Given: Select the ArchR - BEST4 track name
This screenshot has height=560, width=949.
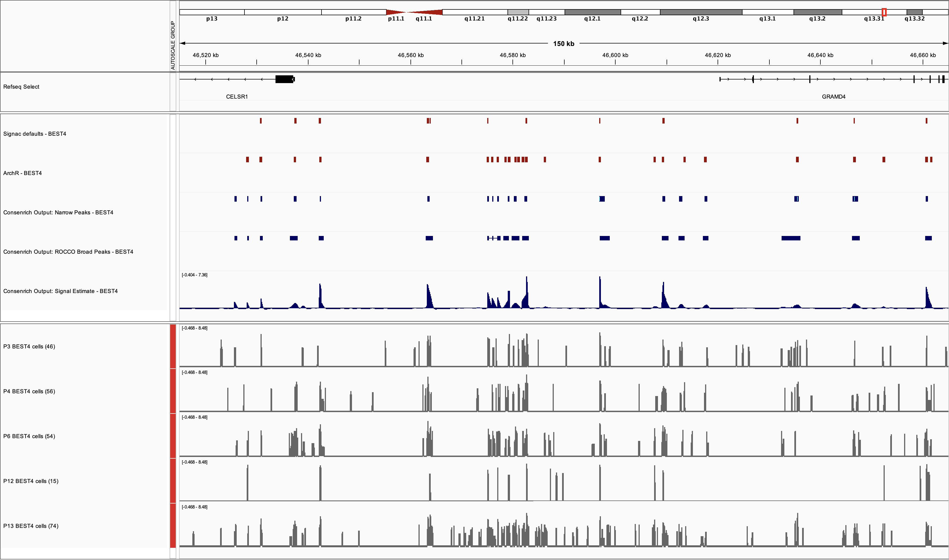Looking at the screenshot, I should 22,173.
